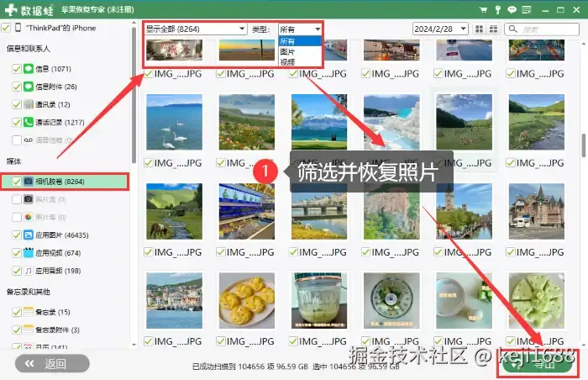This screenshot has height=380, width=588.
Task: Switch to large grid thumbnail view
Action: pyautogui.click(x=480, y=29)
